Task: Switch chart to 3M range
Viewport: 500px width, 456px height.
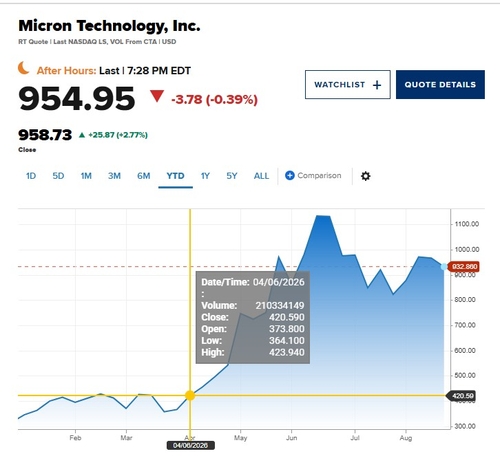Action: coord(114,176)
